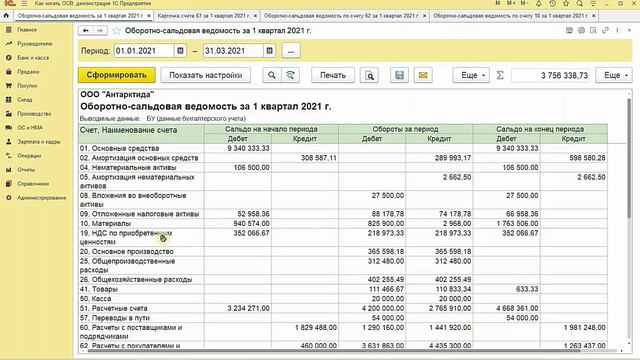Viewport: 640px width, 360px height.
Task: Add report to favorites with star icon
Action: click(116, 31)
